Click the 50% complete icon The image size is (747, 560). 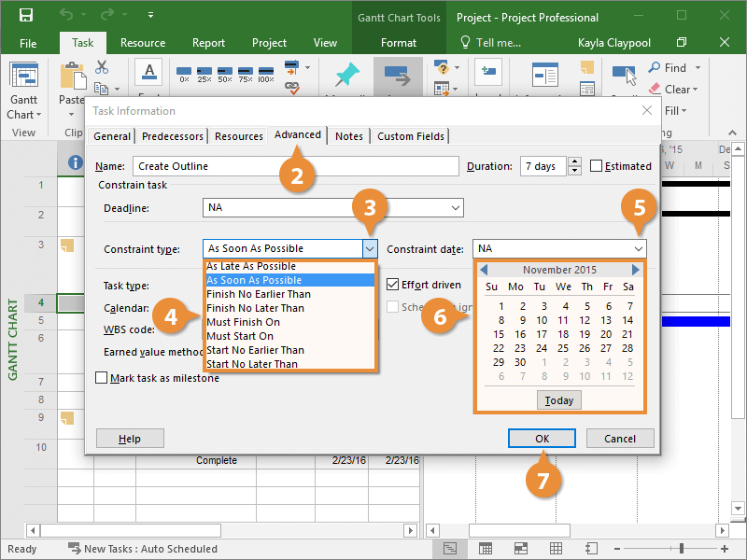point(224,75)
